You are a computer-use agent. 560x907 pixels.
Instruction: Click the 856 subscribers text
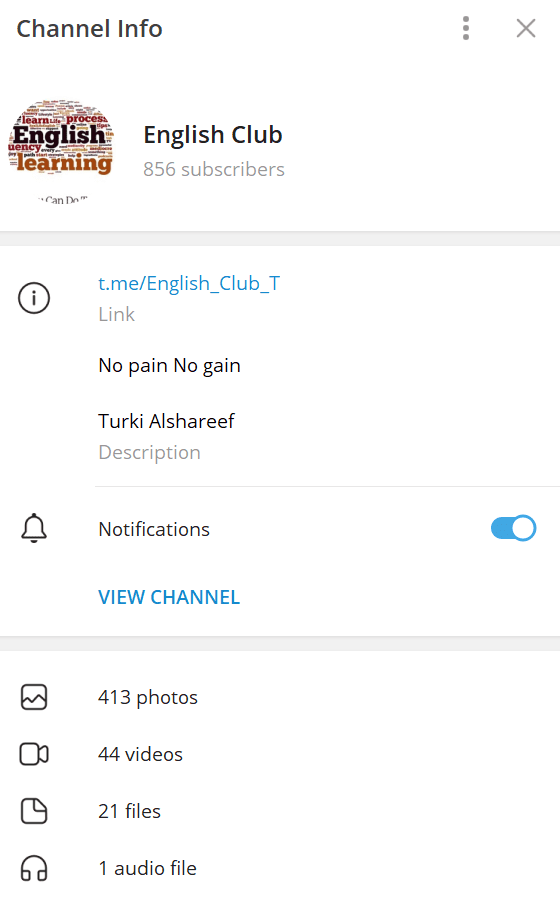coord(214,169)
